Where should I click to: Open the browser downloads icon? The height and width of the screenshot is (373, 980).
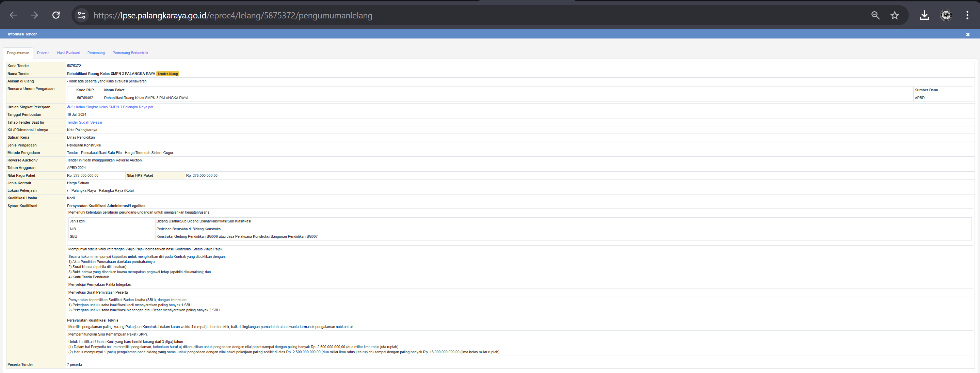[925, 15]
